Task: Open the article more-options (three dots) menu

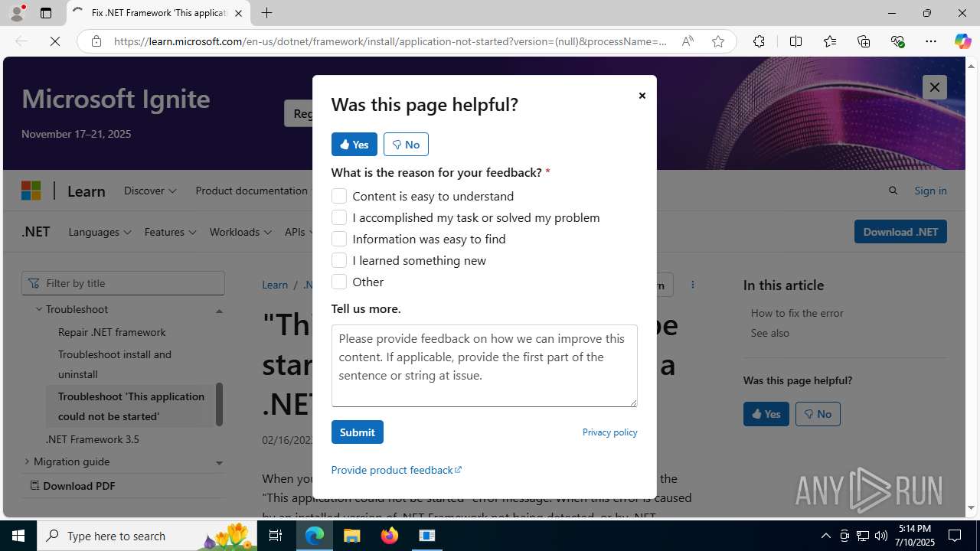Action: [693, 285]
